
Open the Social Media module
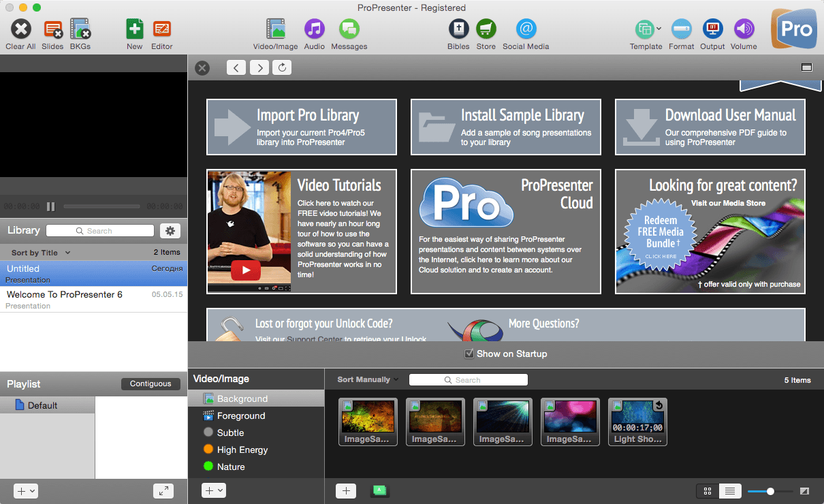pyautogui.click(x=526, y=29)
